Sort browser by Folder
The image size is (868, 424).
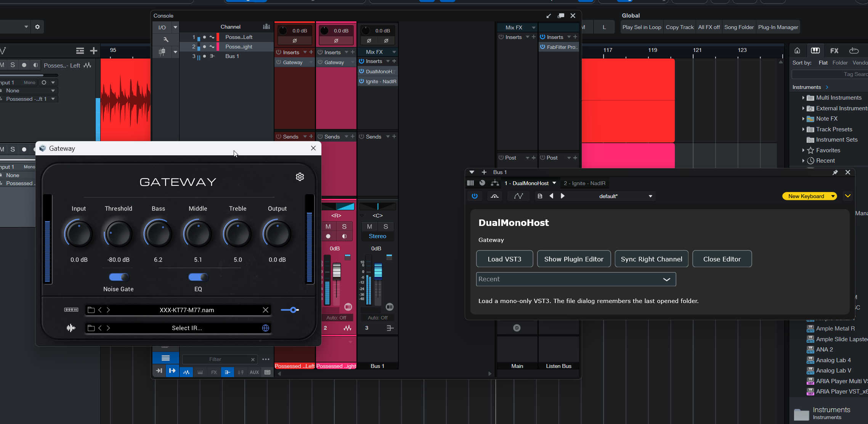pyautogui.click(x=840, y=63)
